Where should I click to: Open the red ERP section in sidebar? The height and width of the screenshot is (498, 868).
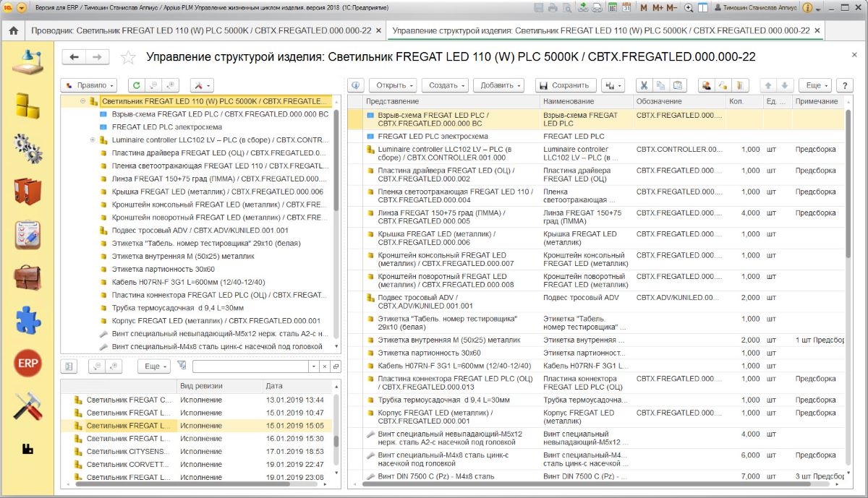click(27, 363)
